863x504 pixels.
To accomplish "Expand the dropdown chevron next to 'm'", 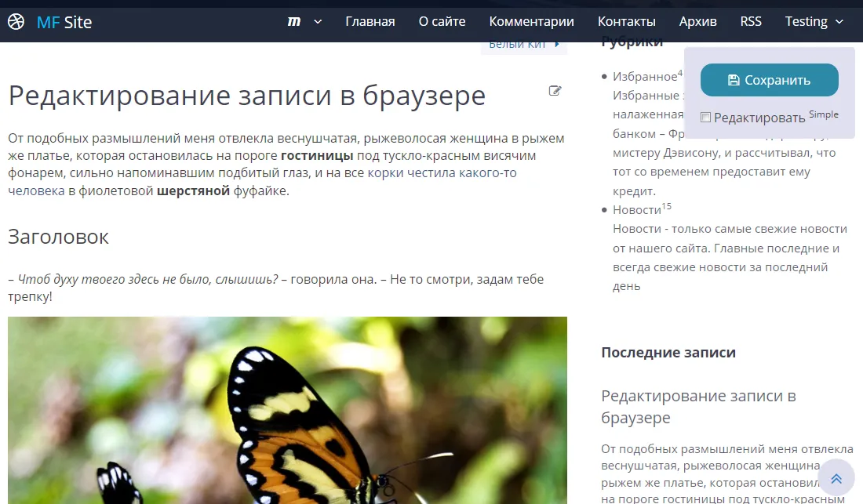I will (x=318, y=22).
